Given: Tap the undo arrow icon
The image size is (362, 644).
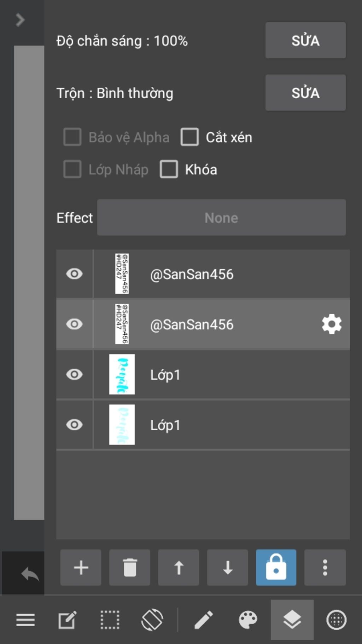Looking at the screenshot, I should tap(30, 574).
